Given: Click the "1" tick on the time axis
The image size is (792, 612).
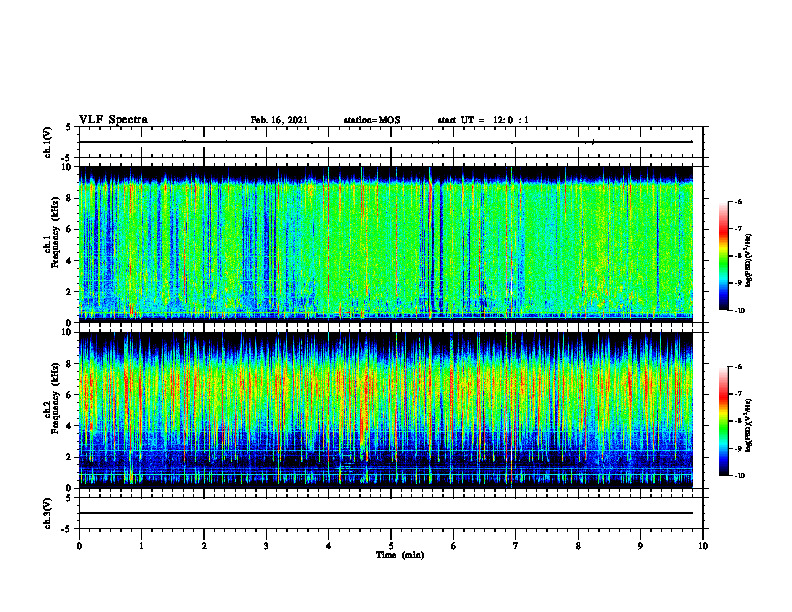Looking at the screenshot, I should pyautogui.click(x=141, y=546).
